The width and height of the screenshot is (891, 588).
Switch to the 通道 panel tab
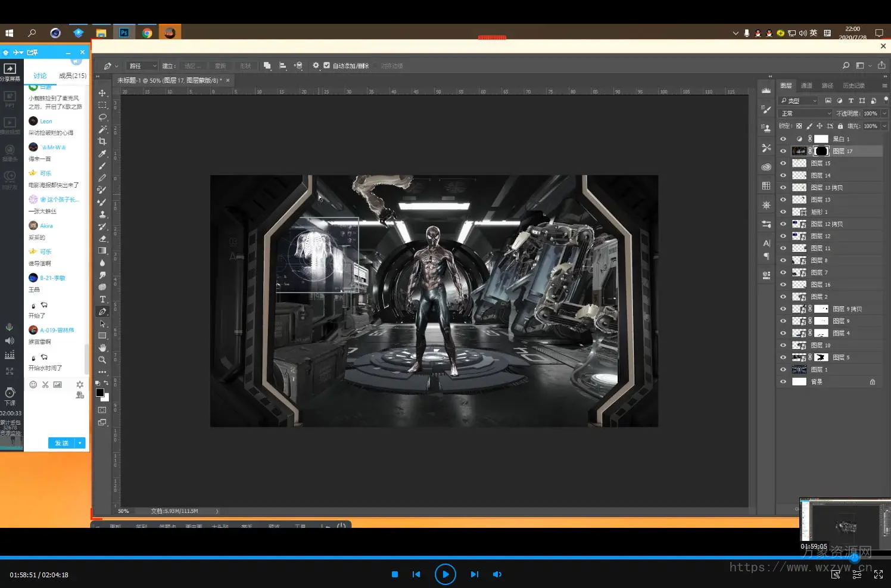(x=806, y=85)
